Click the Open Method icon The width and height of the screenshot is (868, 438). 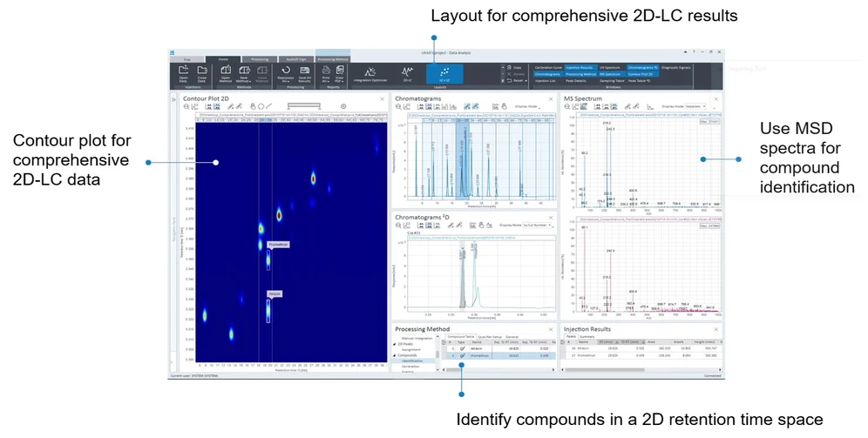tap(226, 73)
